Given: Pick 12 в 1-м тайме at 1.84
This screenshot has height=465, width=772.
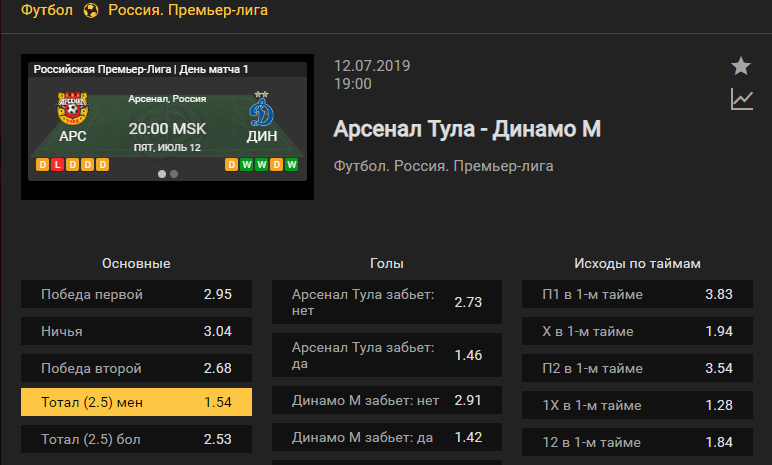Looking at the screenshot, I should click(x=638, y=442).
